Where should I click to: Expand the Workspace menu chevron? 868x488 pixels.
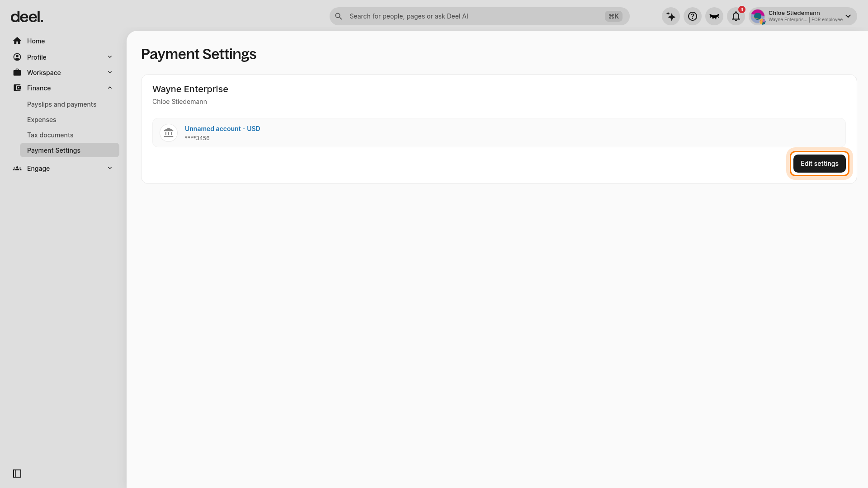(110, 72)
